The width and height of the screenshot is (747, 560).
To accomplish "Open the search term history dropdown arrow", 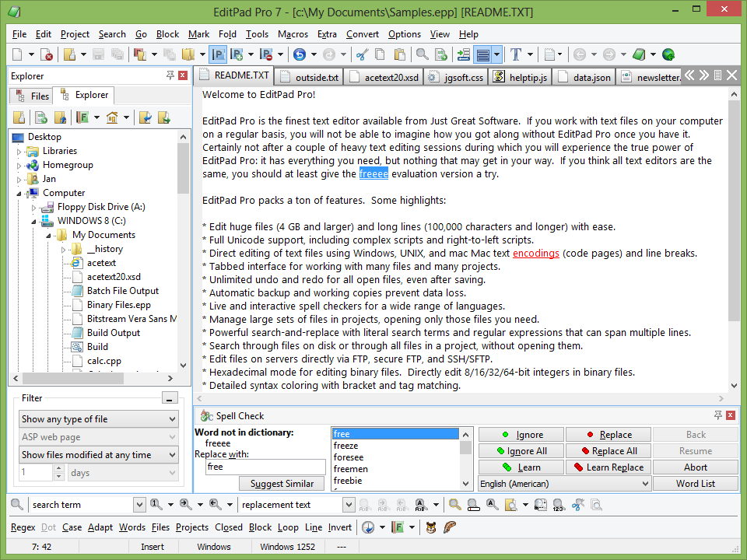I will click(x=139, y=504).
